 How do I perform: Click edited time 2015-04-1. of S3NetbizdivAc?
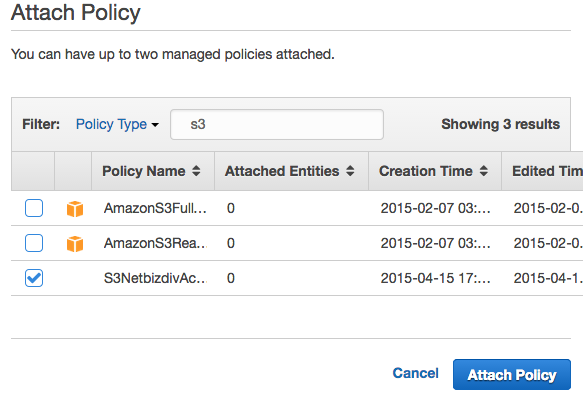coord(548,278)
